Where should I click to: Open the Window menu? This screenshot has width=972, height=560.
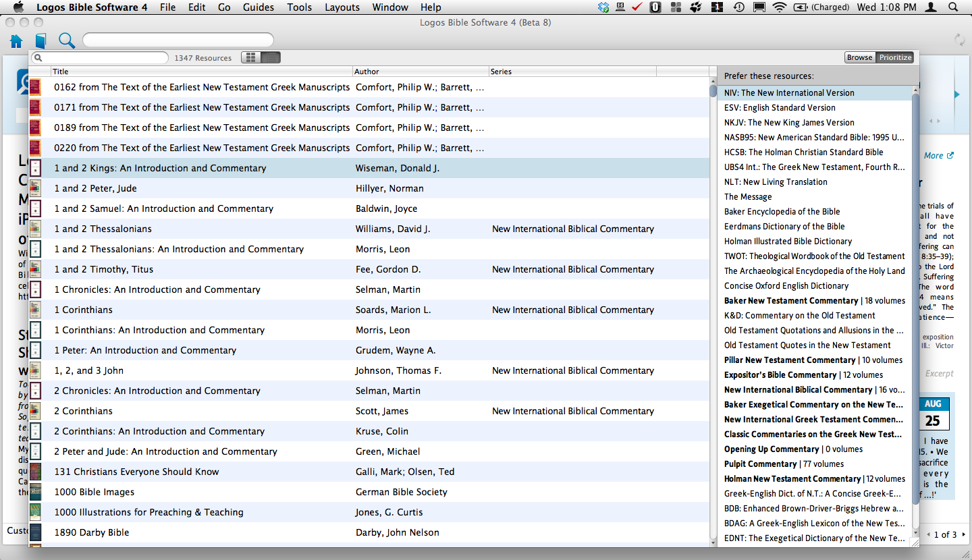pyautogui.click(x=390, y=7)
